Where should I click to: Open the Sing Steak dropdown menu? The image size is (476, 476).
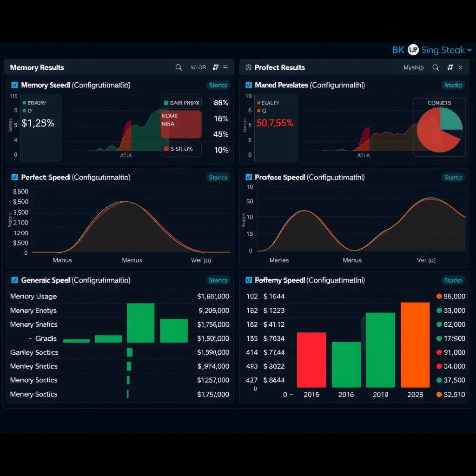click(441, 50)
